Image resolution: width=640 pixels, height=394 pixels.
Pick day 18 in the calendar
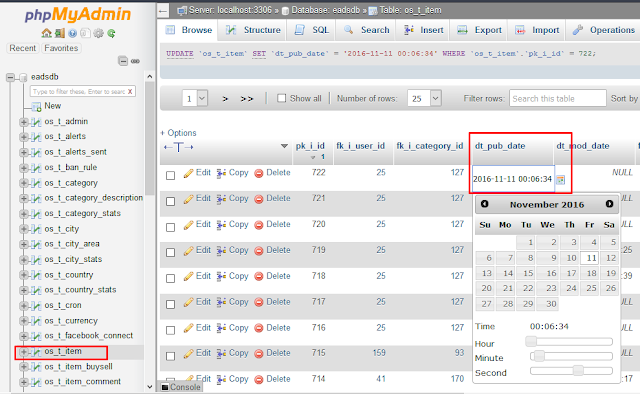click(x=589, y=273)
